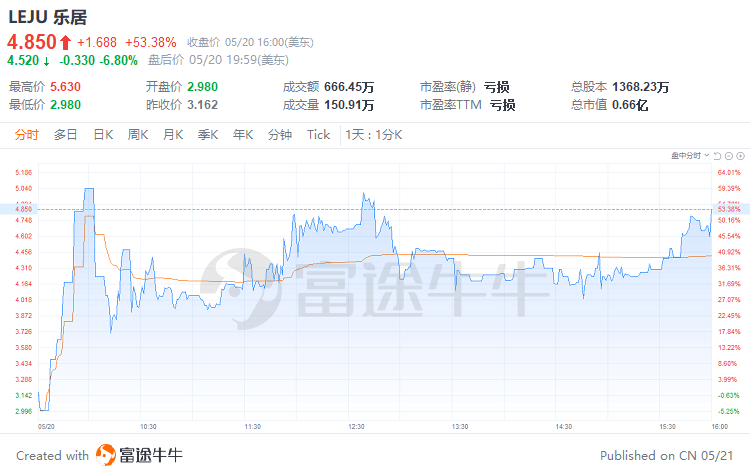Open the 盘中分时 session dropdown

pos(690,155)
